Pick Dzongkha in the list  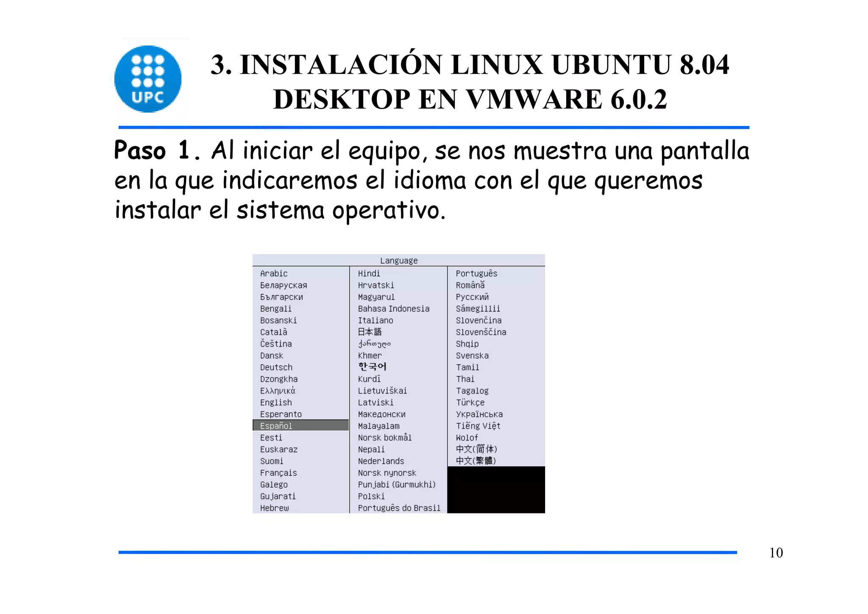(x=279, y=379)
